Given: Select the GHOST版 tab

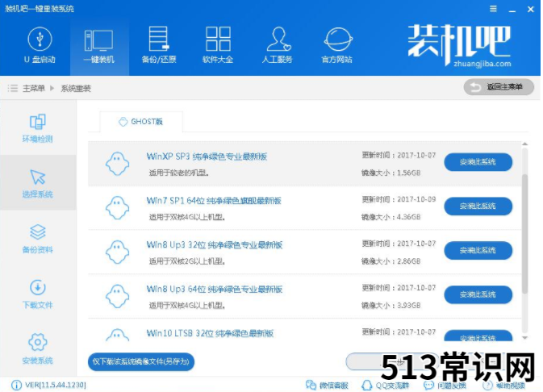Looking at the screenshot, I should coord(141,122).
